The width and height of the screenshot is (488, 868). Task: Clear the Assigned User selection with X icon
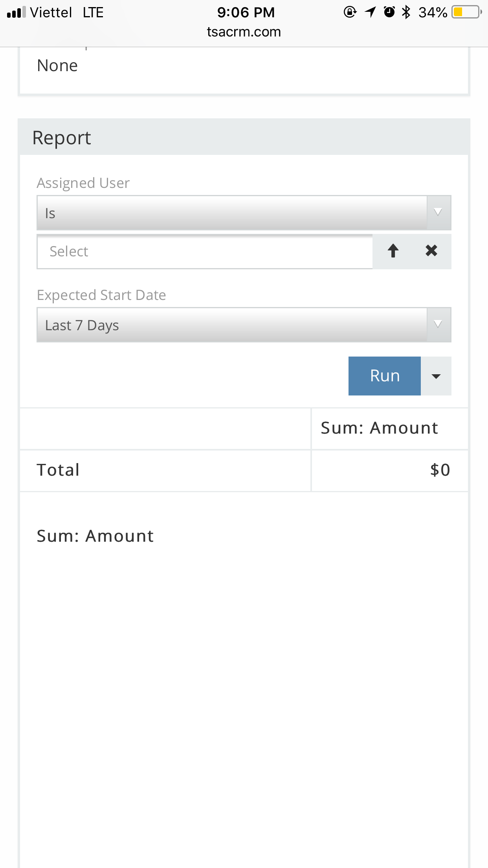click(431, 251)
